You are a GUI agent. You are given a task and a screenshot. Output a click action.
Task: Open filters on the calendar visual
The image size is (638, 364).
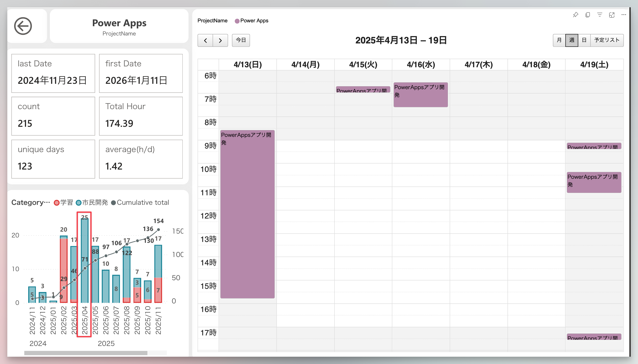[600, 15]
